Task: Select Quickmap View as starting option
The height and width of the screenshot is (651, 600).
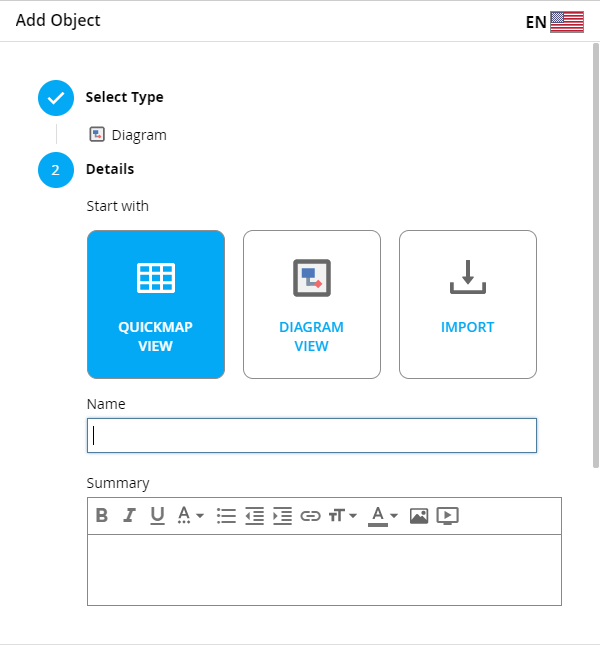Action: pyautogui.click(x=156, y=305)
